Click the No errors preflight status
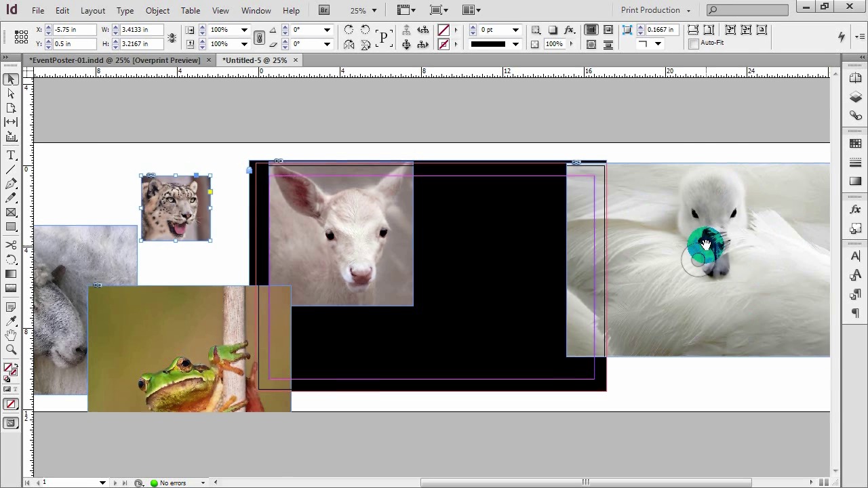 point(172,483)
